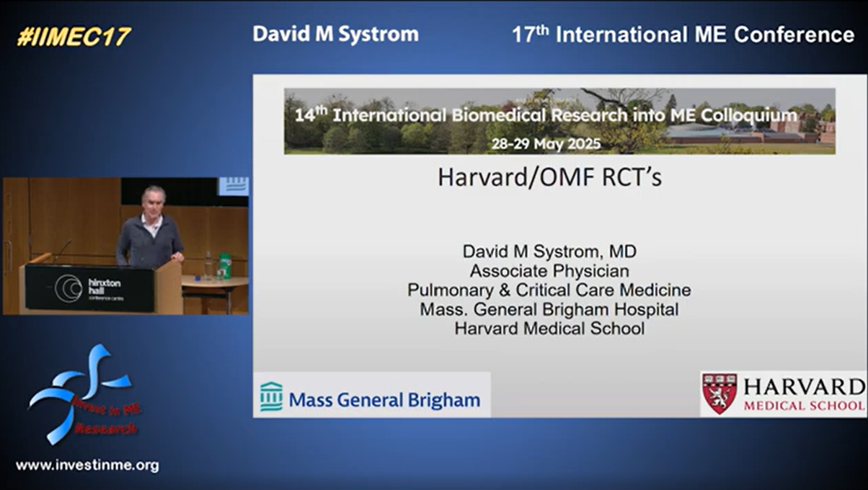Click the "Harvard/OMF RCT's" slide title
The width and height of the screenshot is (868, 490).
tap(549, 177)
